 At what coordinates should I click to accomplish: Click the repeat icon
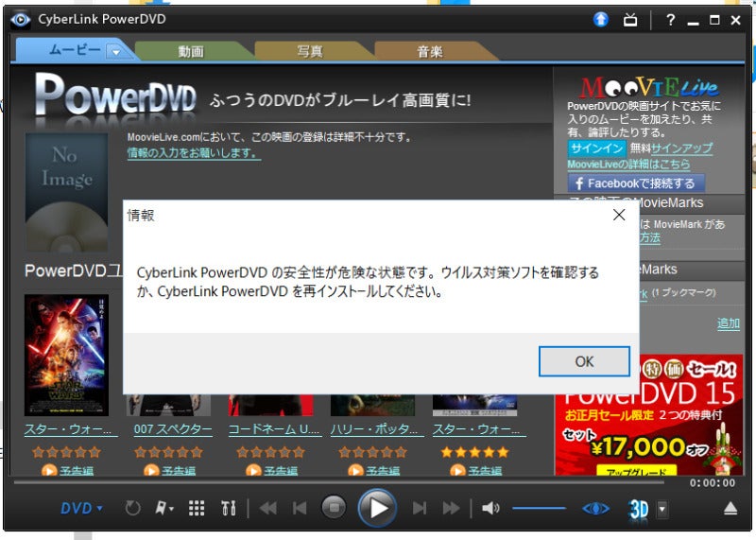click(x=132, y=508)
